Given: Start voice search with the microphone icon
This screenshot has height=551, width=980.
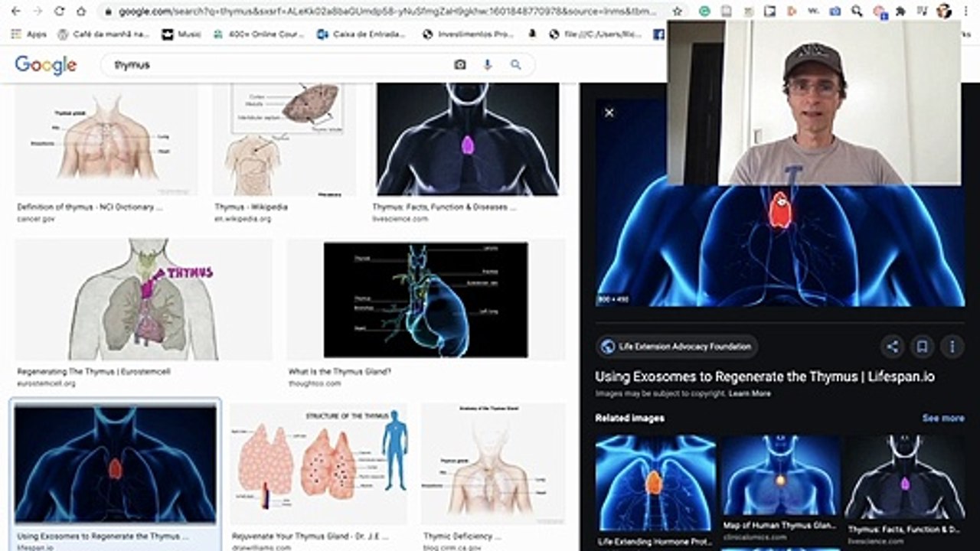Looking at the screenshot, I should point(487,65).
